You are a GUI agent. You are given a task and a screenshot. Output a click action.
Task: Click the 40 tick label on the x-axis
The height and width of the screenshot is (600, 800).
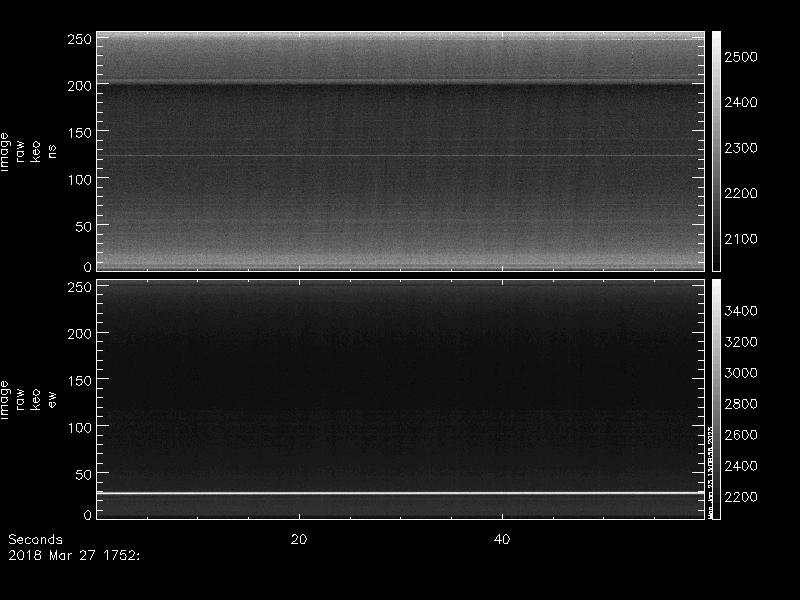click(503, 539)
